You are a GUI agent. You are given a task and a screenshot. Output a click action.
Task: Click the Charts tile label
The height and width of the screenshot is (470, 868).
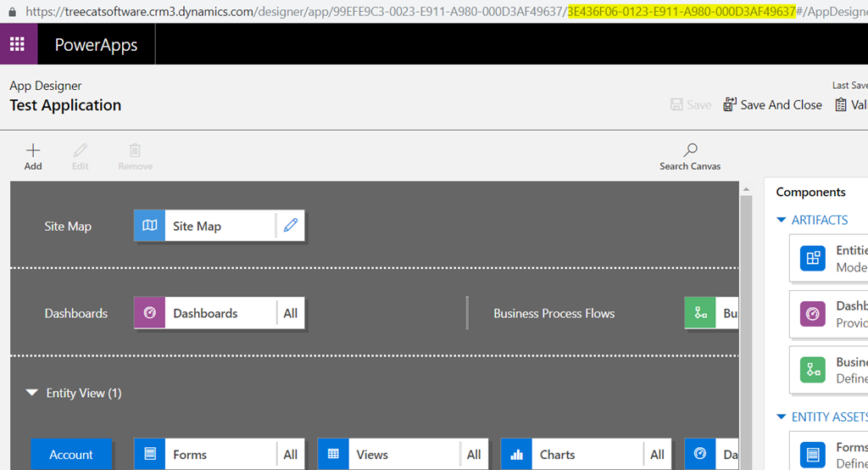(x=558, y=455)
